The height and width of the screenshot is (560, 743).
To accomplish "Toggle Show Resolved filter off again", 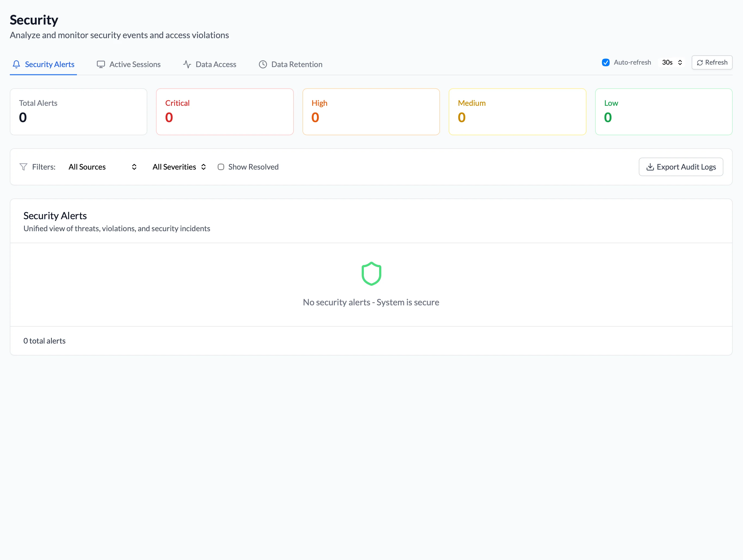I will [221, 167].
